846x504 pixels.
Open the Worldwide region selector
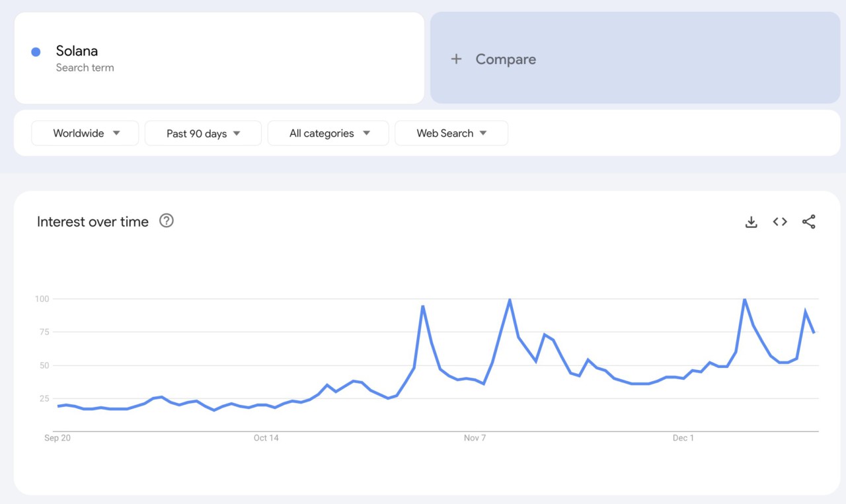[x=85, y=133]
